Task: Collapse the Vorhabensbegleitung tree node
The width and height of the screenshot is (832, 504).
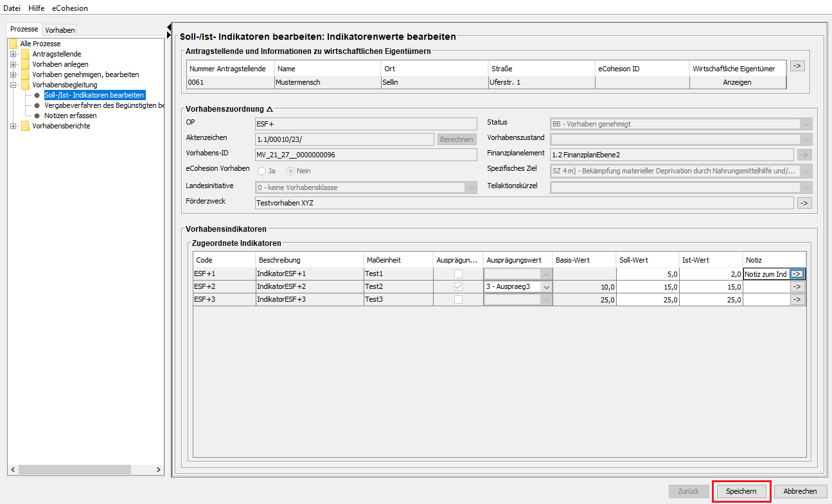Action: [x=13, y=85]
